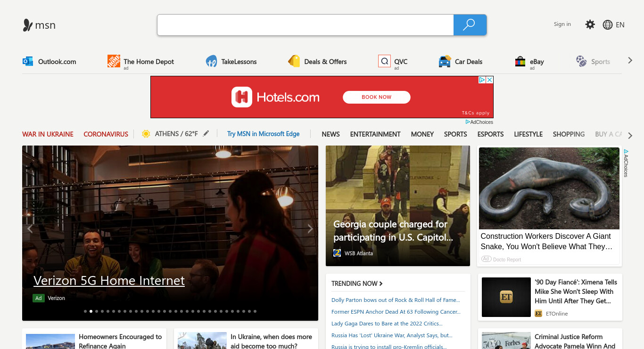Go to previous slide with left arrow

(x=30, y=229)
